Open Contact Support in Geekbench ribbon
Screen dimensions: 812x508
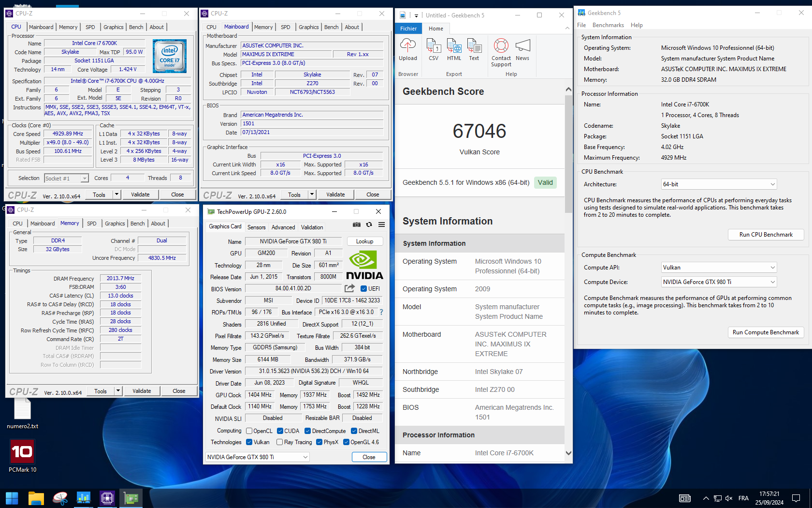(501, 52)
